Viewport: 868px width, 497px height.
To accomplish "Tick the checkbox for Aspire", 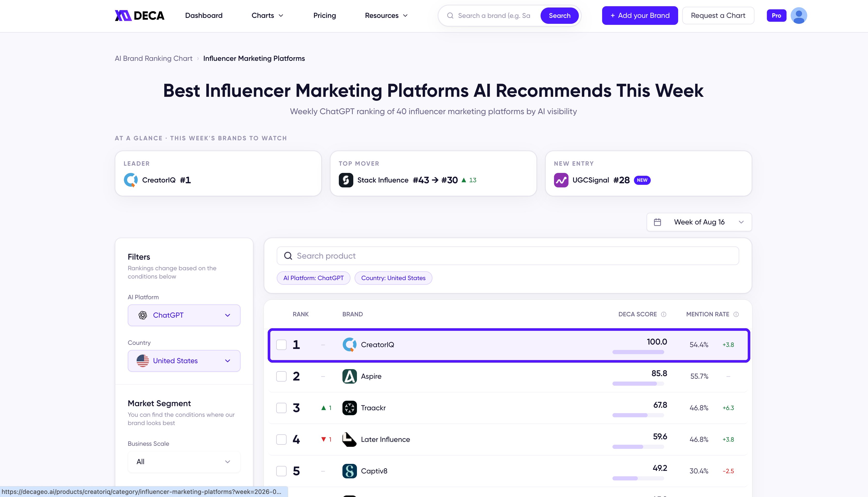I will click(281, 376).
